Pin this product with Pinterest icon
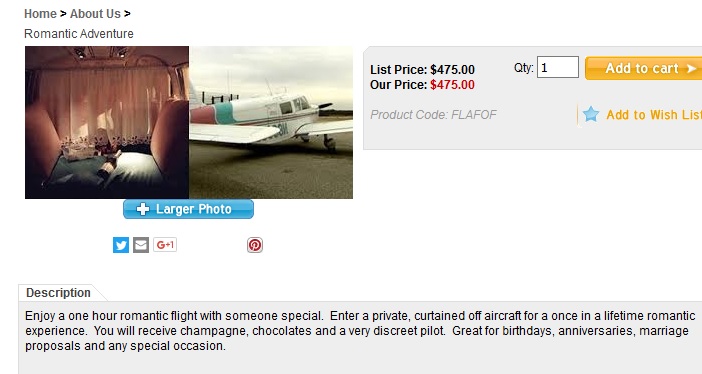The height and width of the screenshot is (374, 702). point(255,245)
